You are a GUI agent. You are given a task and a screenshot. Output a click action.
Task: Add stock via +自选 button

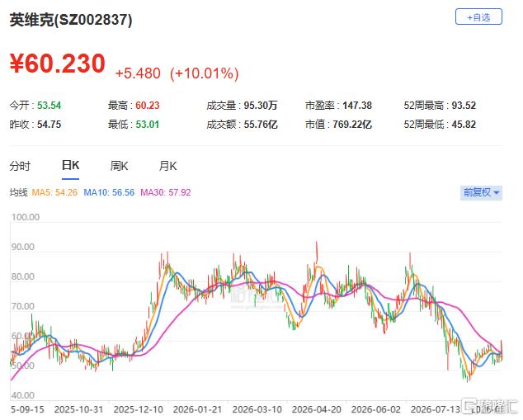click(x=478, y=17)
